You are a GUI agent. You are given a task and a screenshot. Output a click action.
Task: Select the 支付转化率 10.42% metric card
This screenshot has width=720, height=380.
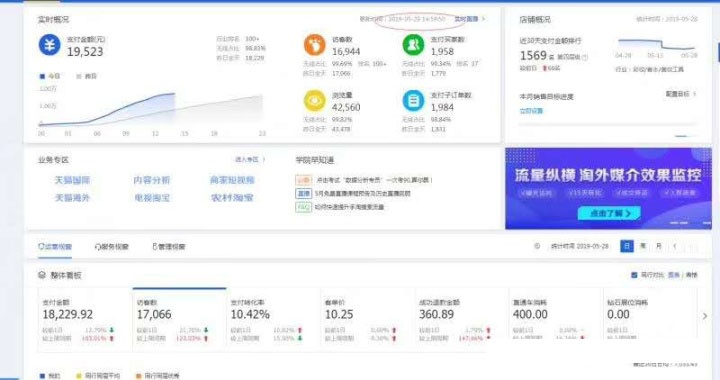[x=273, y=320]
